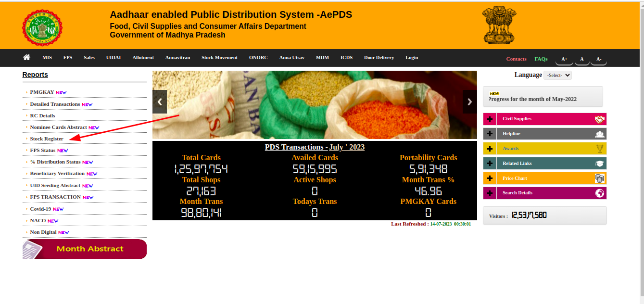The height and width of the screenshot is (304, 644).
Task: Click the handshake icon on Civil Supplies bar
Action: tap(599, 119)
